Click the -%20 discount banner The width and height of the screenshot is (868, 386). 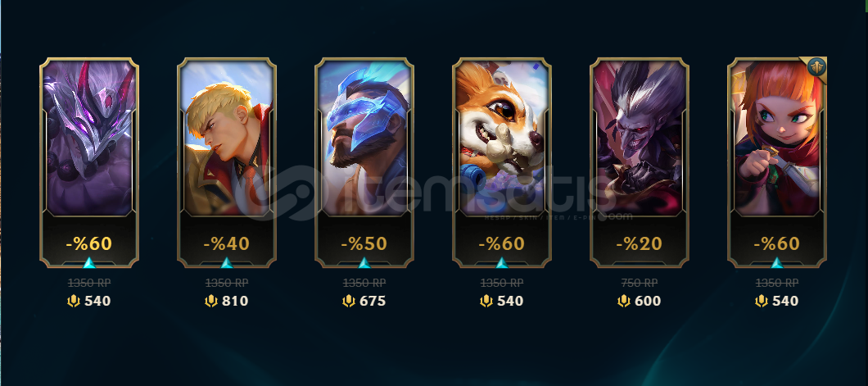point(640,243)
